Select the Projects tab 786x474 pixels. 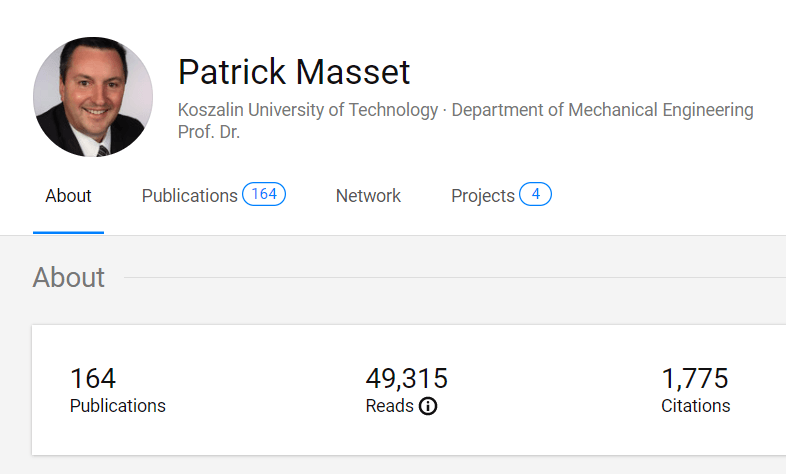483,196
